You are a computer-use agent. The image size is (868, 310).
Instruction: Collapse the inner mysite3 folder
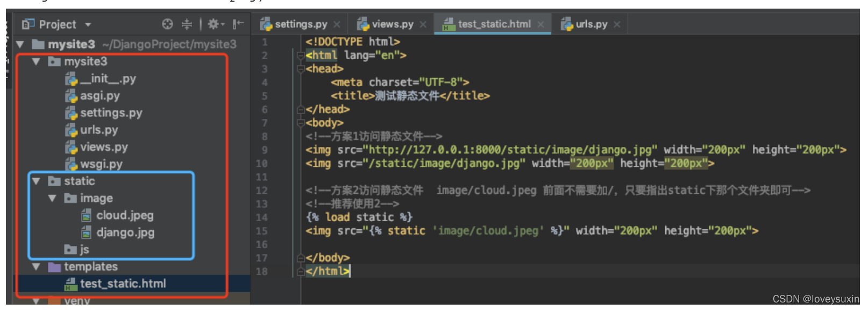[36, 61]
